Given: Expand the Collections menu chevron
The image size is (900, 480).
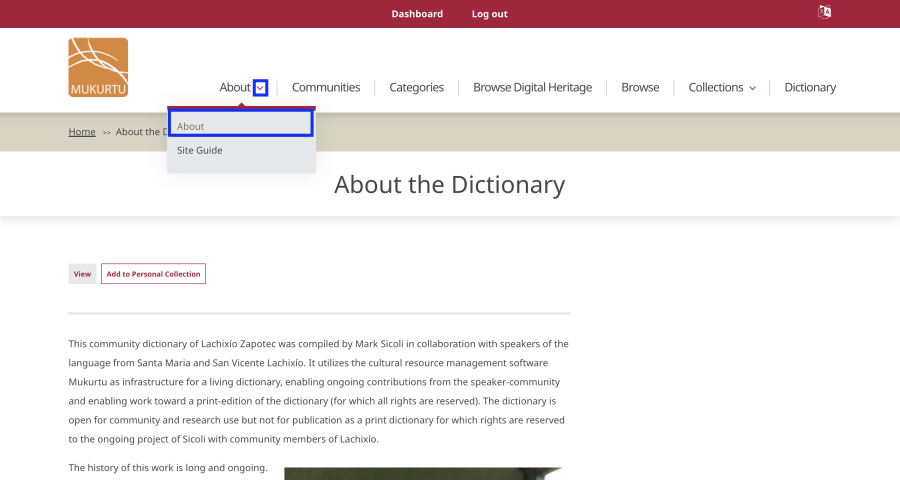Looking at the screenshot, I should [752, 88].
